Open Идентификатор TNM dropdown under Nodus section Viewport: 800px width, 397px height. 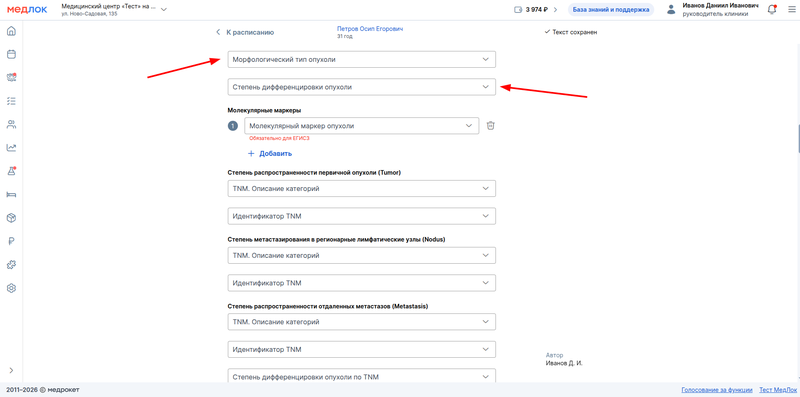pos(362,283)
